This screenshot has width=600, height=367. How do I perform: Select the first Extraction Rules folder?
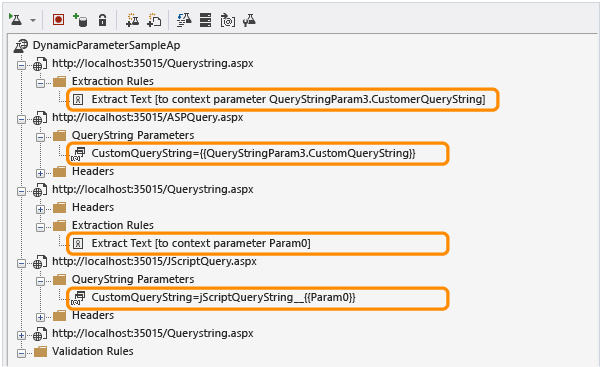coord(112,81)
